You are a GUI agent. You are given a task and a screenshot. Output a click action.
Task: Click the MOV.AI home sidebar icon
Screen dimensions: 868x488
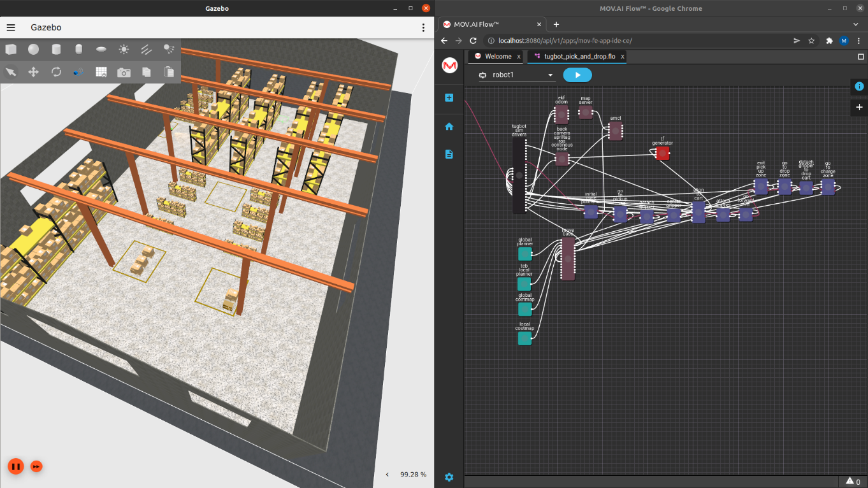[449, 126]
